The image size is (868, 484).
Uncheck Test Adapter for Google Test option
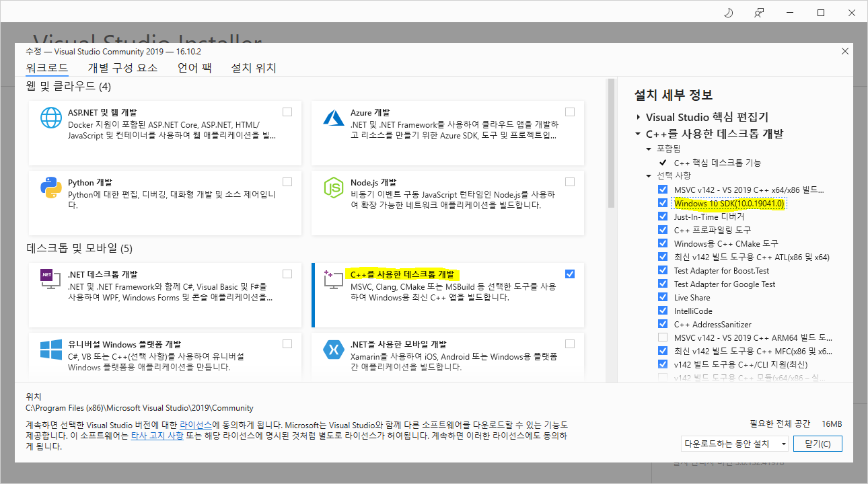point(663,284)
